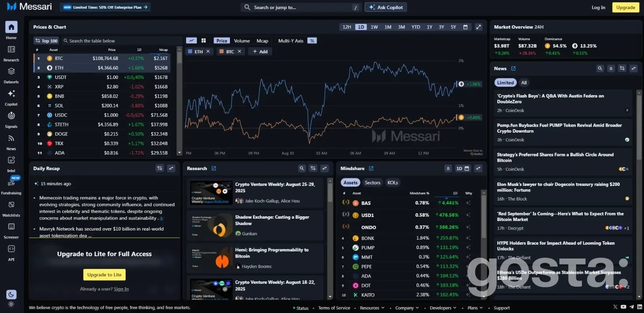Click the Add asset button
The image size is (644, 313).
[260, 51]
